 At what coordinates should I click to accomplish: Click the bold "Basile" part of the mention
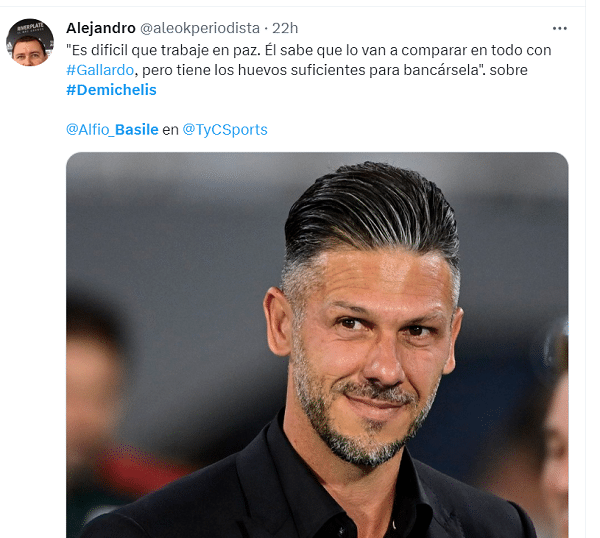(x=137, y=130)
